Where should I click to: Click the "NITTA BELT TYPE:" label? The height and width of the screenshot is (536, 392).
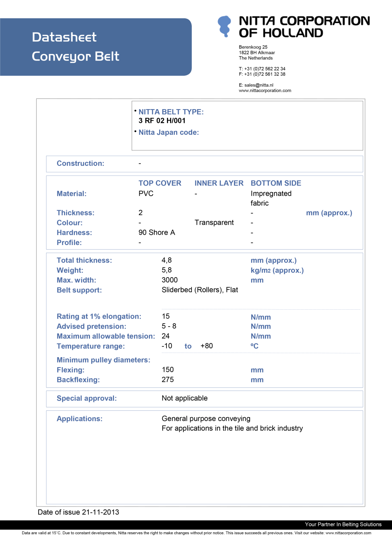pyautogui.click(x=171, y=112)
